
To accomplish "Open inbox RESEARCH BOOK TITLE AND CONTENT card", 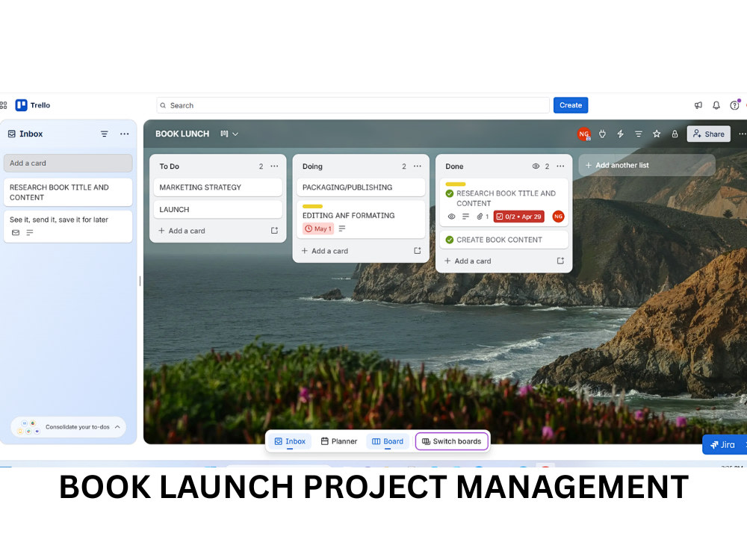I will click(x=68, y=193).
